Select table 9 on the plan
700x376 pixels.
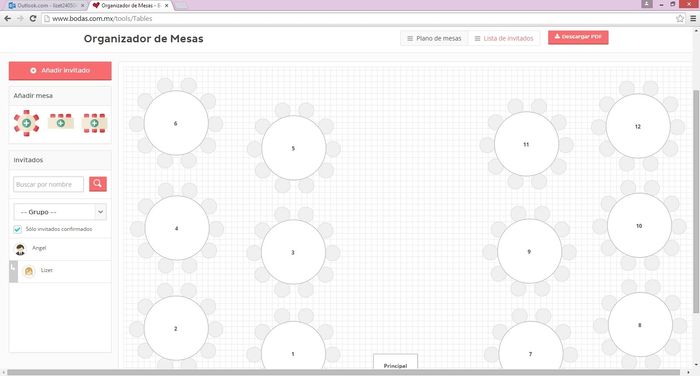tap(529, 251)
